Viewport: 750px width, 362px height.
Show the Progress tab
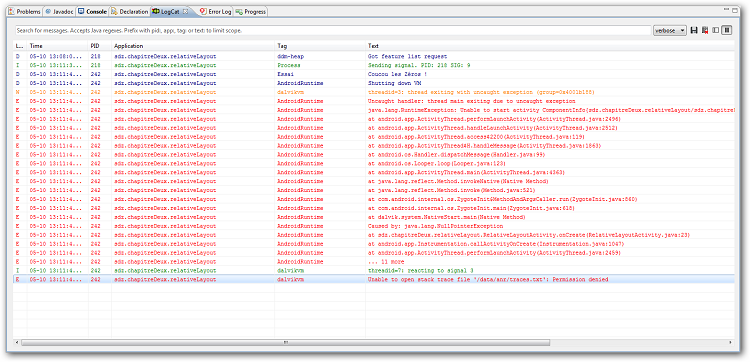point(250,11)
